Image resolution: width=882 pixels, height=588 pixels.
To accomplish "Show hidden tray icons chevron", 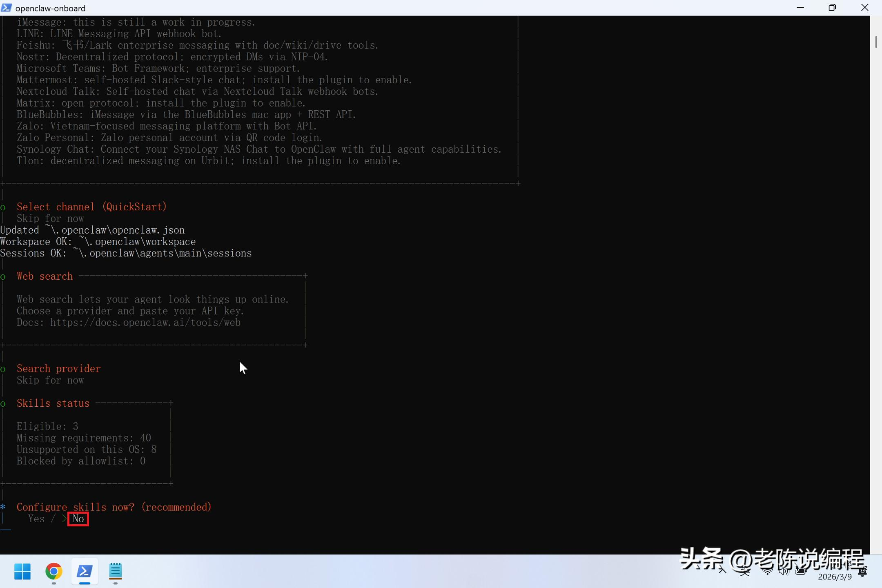I will (x=722, y=571).
